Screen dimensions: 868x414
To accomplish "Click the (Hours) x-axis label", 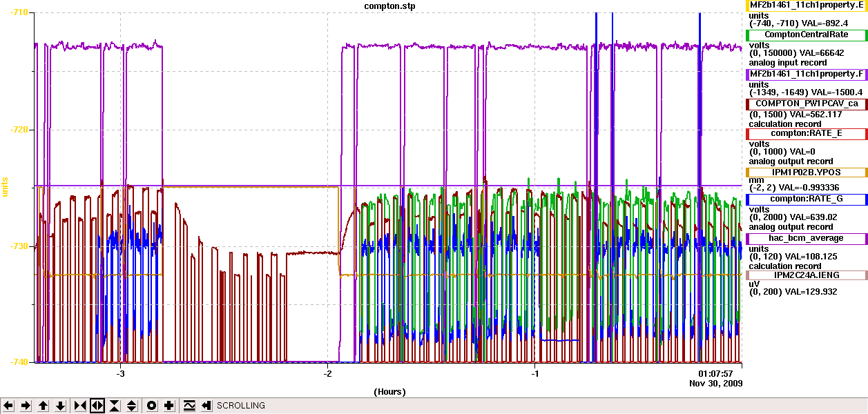I will pyautogui.click(x=389, y=391).
